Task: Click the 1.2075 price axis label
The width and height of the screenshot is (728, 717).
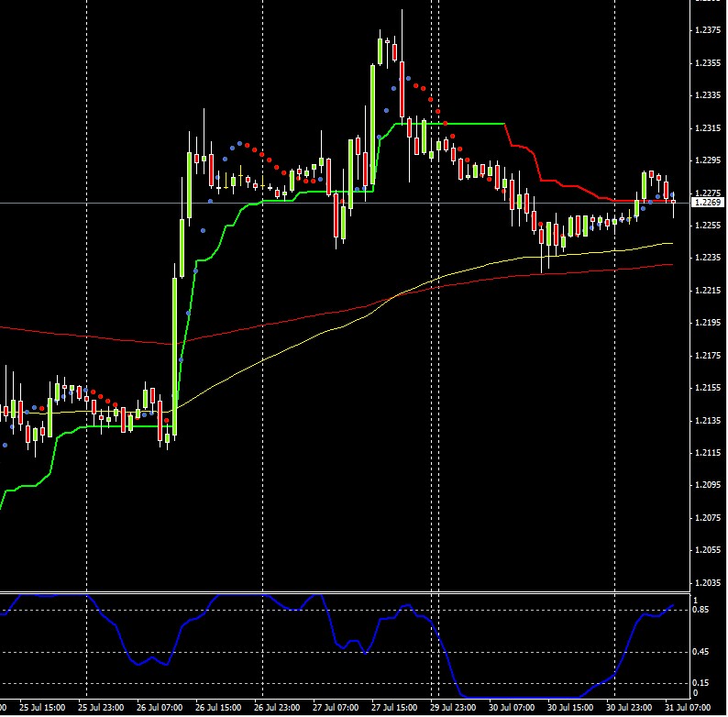Action: (x=708, y=517)
